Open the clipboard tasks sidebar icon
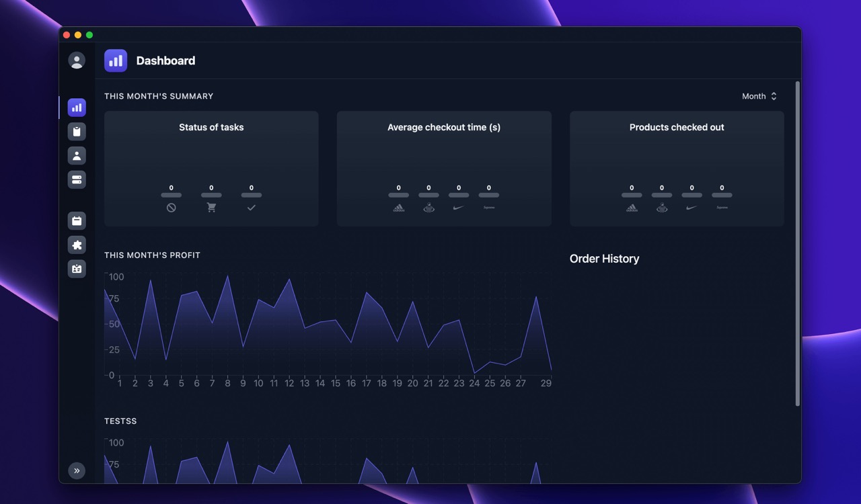 (x=76, y=132)
